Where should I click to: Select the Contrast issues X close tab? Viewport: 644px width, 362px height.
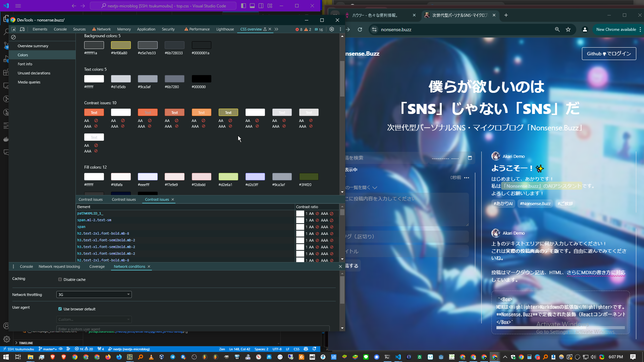tap(172, 199)
